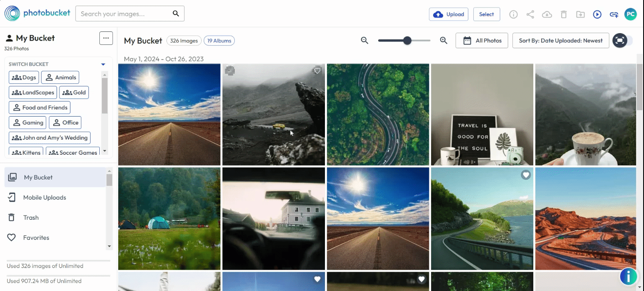Click the navigation list scroll-down arrow

109,246
